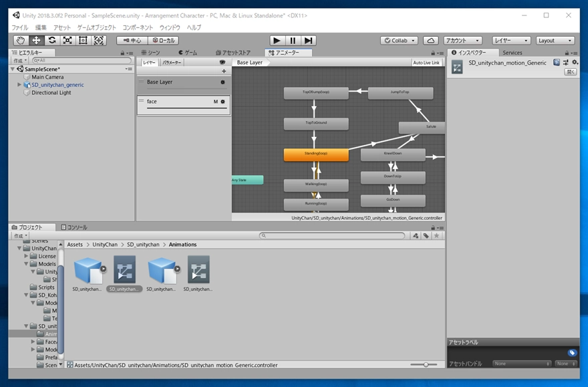Open the Layout dropdown
Image resolution: width=588 pixels, height=387 pixels.
click(555, 41)
